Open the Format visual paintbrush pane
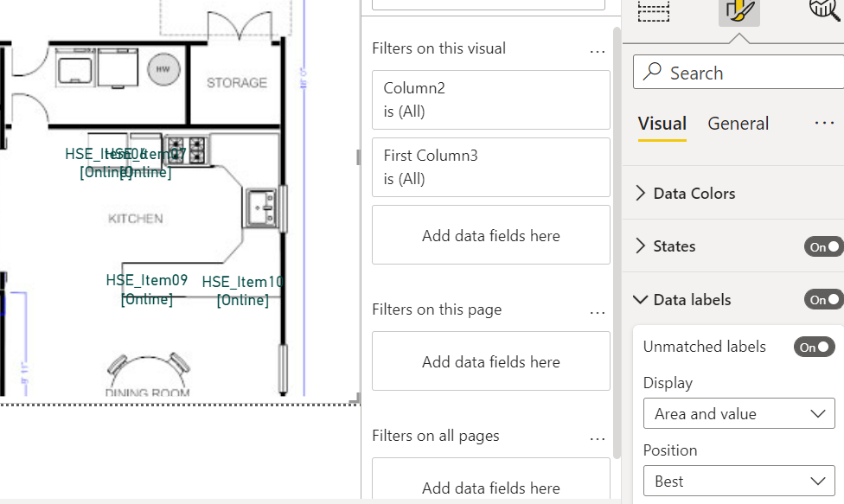844x504 pixels. coord(739,10)
